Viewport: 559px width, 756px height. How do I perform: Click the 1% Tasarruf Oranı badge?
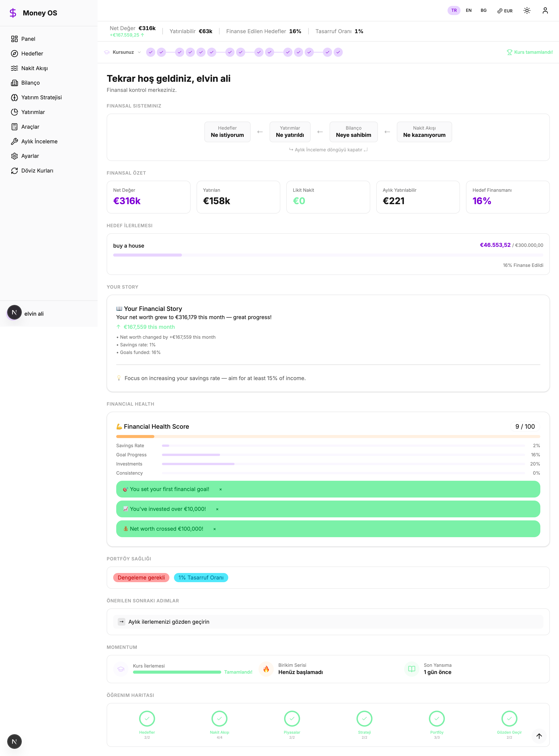tap(201, 578)
